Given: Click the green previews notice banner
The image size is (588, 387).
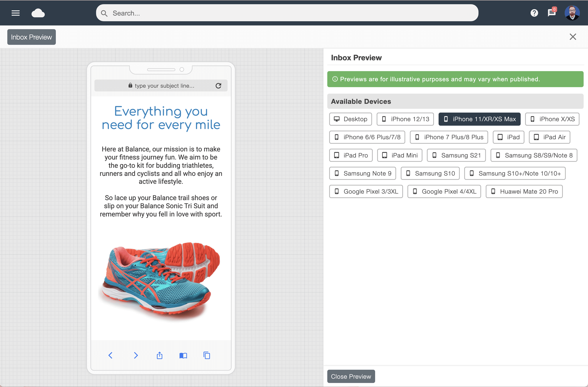Looking at the screenshot, I should (x=455, y=79).
